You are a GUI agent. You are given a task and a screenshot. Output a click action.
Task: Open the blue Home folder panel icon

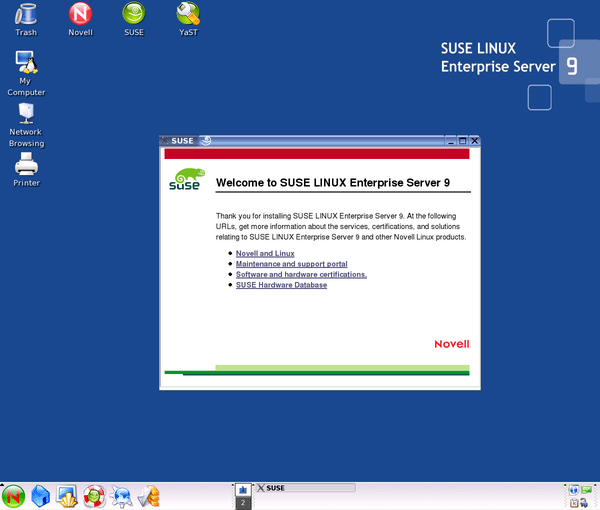pyautogui.click(x=41, y=497)
